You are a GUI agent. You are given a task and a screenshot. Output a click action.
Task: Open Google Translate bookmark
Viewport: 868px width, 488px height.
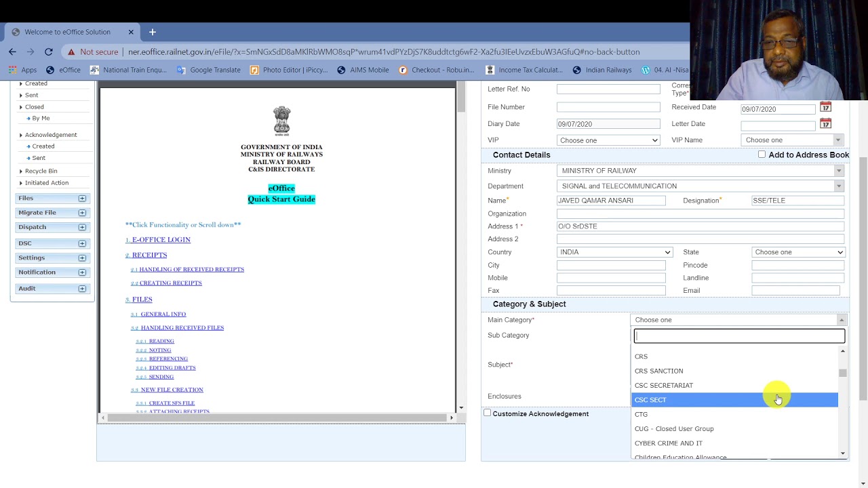pyautogui.click(x=208, y=70)
